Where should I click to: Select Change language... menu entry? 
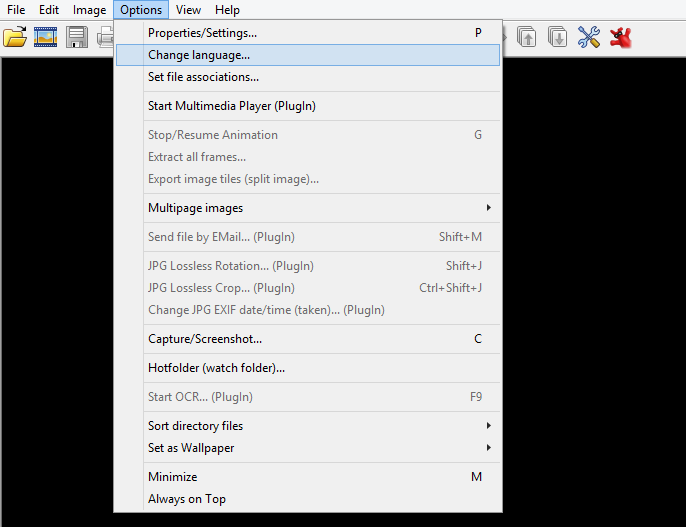[199, 55]
